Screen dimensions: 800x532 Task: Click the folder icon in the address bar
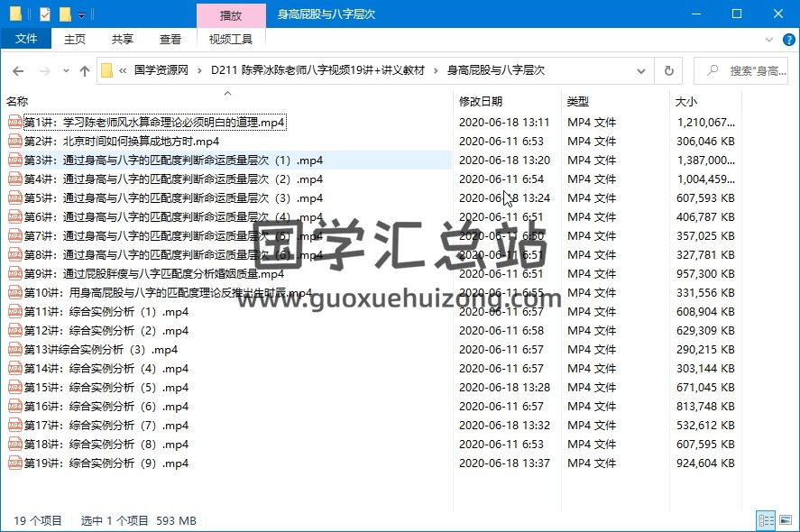pos(106,70)
